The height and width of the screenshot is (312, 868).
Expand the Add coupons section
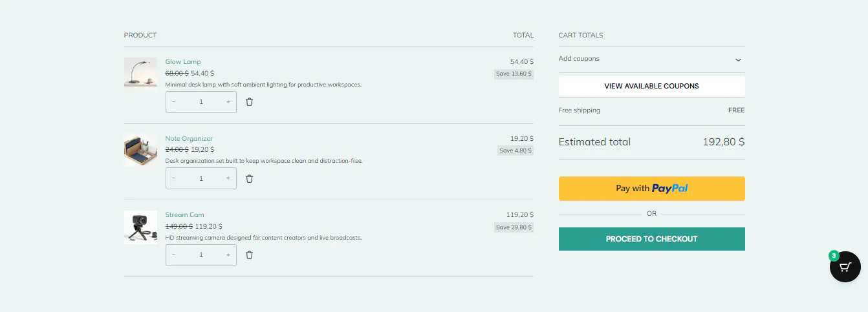click(651, 59)
